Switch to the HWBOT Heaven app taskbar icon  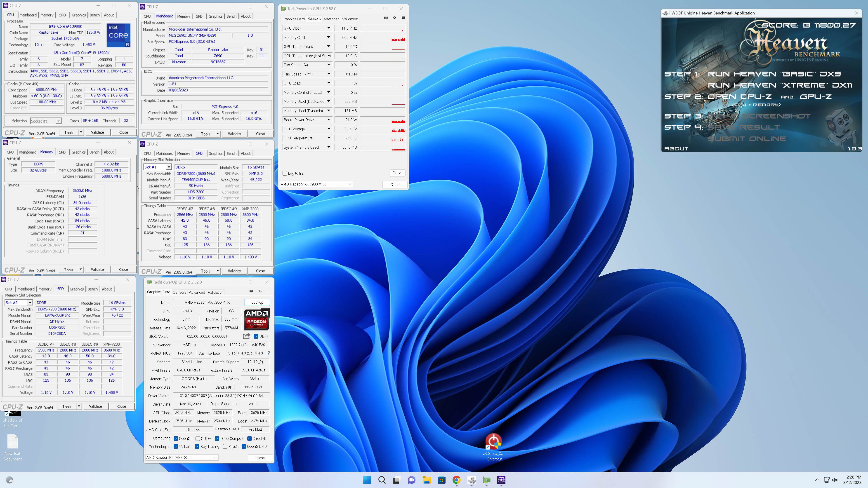[x=471, y=480]
